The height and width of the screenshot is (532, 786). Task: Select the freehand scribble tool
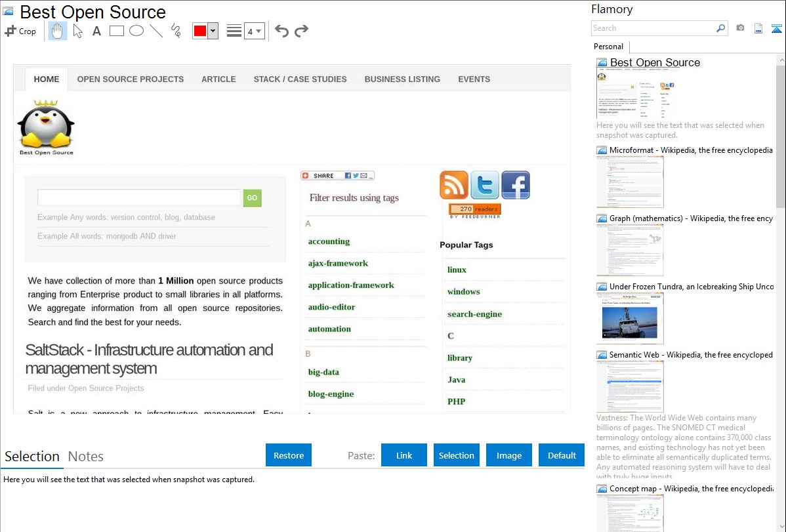click(x=176, y=31)
